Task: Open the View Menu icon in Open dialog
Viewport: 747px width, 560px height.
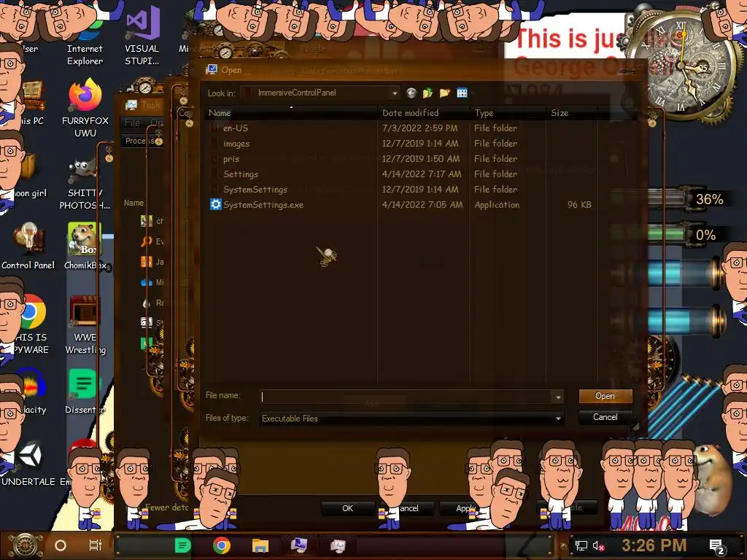Action: coord(462,93)
